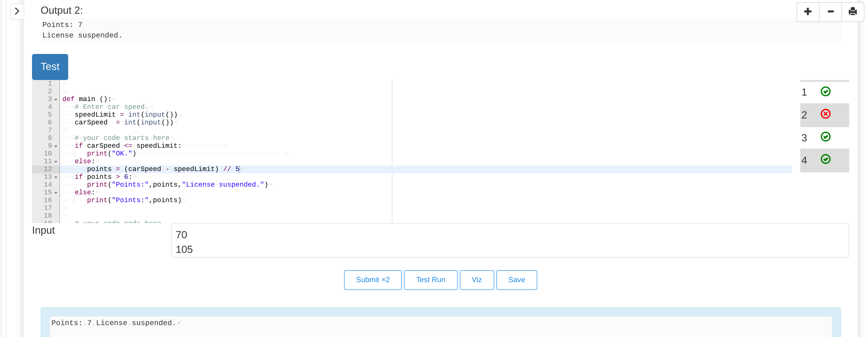The height and width of the screenshot is (337, 868).
Task: Click the '# Enter car speed.' comment
Action: (x=112, y=107)
